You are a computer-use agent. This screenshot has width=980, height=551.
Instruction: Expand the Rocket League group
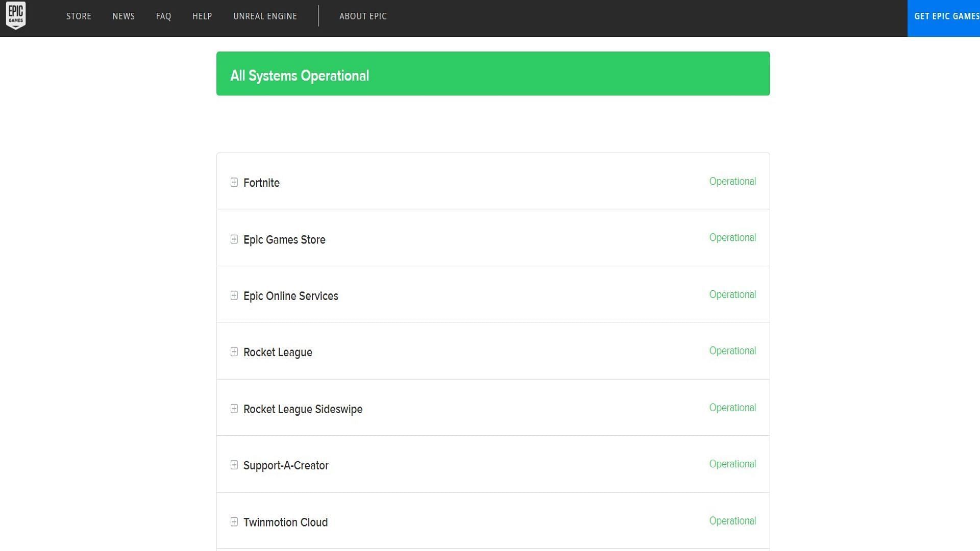click(234, 352)
